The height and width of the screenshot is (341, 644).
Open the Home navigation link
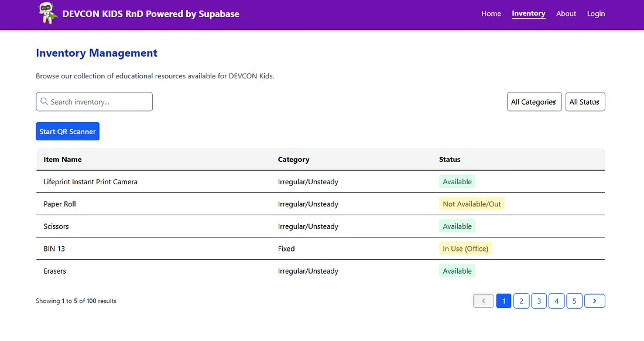[x=491, y=13]
